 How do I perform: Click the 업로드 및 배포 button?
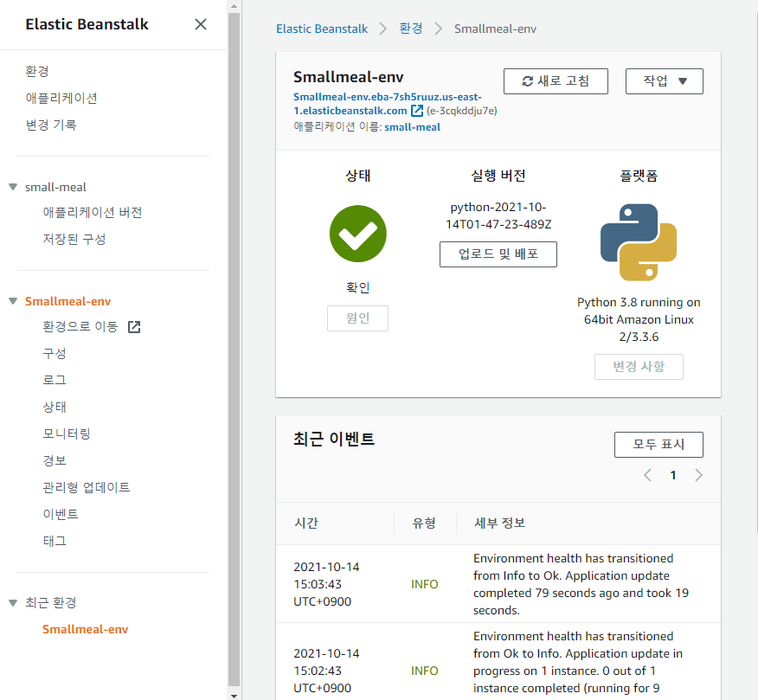tap(498, 254)
